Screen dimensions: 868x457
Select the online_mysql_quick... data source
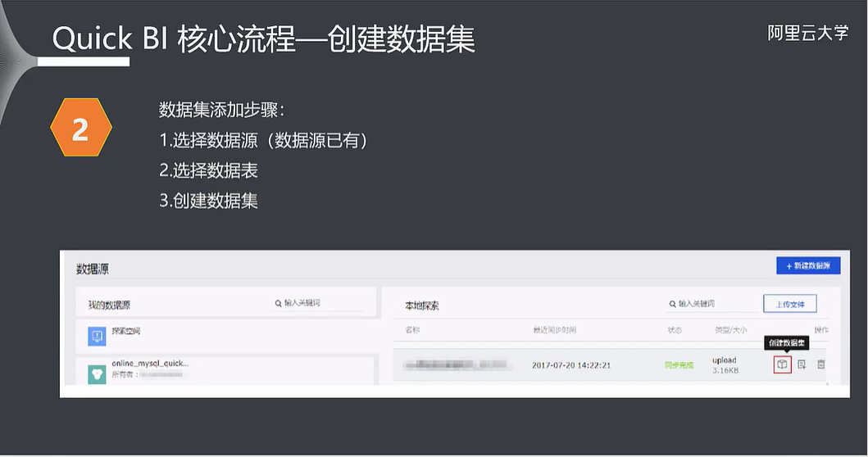[x=227, y=369]
